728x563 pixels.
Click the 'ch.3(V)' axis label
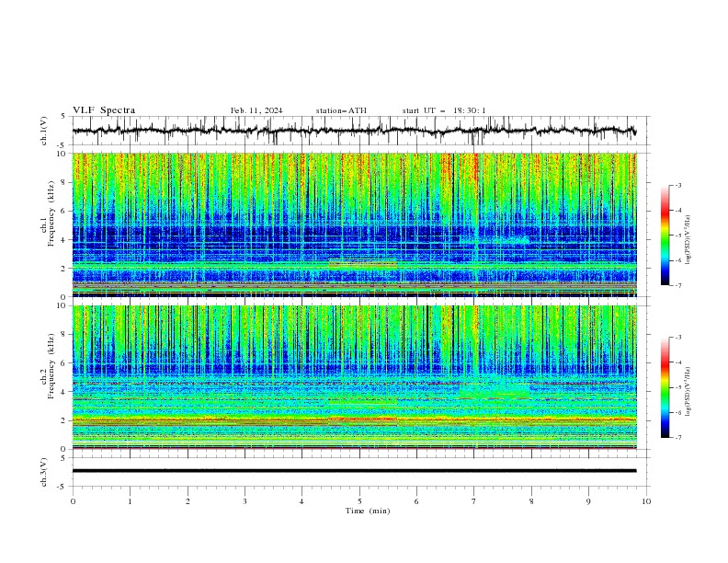click(44, 472)
